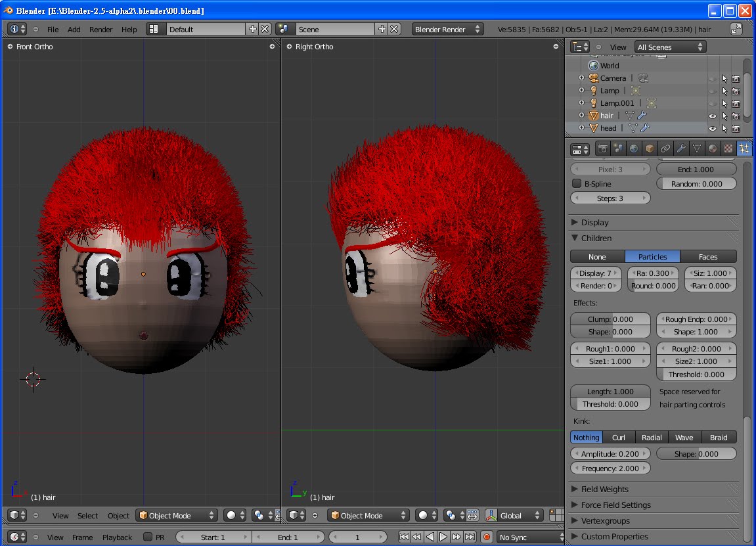The width and height of the screenshot is (756, 546).
Task: Enable the PR checkbox in timeline
Action: pos(148,537)
